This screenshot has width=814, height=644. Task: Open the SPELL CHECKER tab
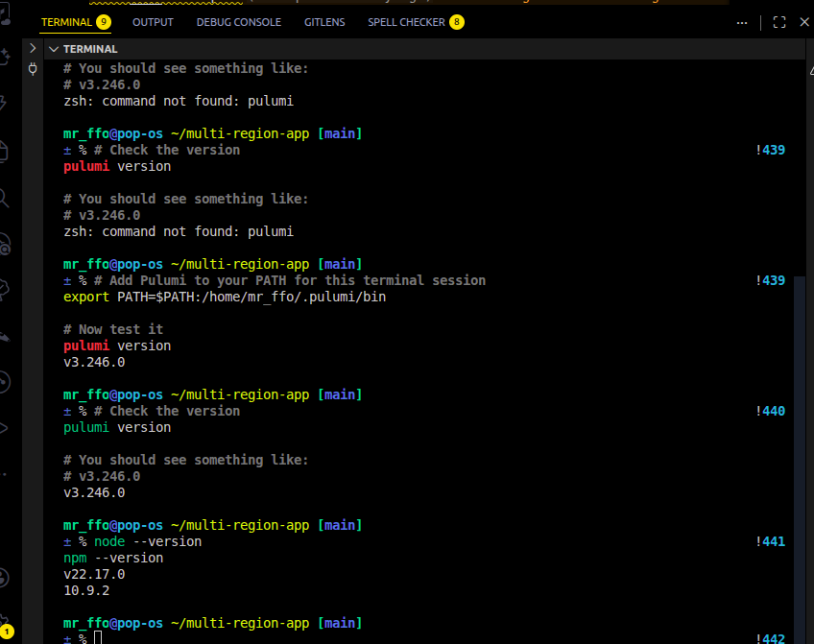(406, 22)
